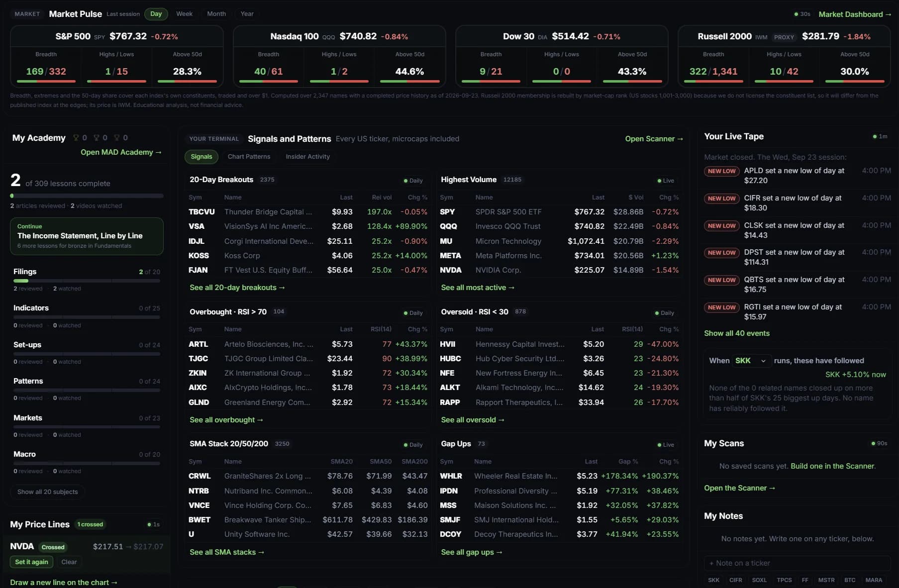Click the Crossed status badge next to NVDA
899x588 pixels.
pos(53,547)
